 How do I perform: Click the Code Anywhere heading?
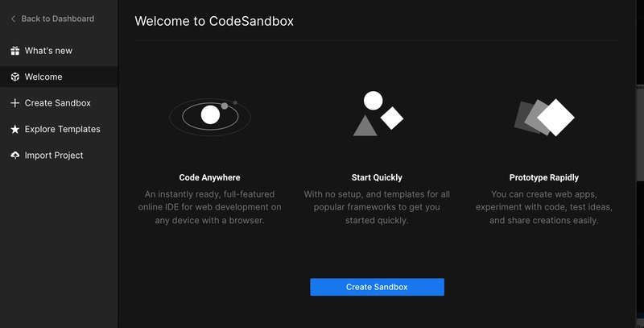[x=209, y=177]
